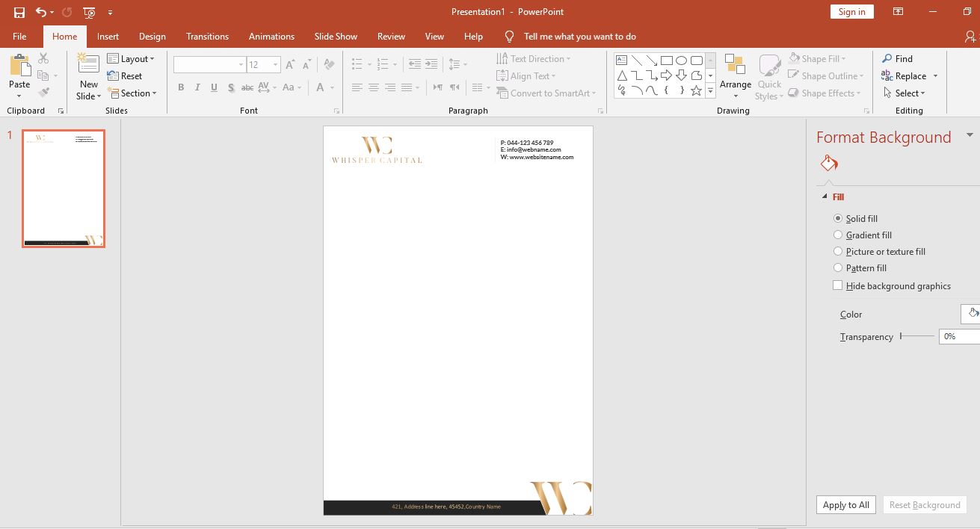980x529 pixels.
Task: Select the five-point Star shape
Action: (x=696, y=90)
